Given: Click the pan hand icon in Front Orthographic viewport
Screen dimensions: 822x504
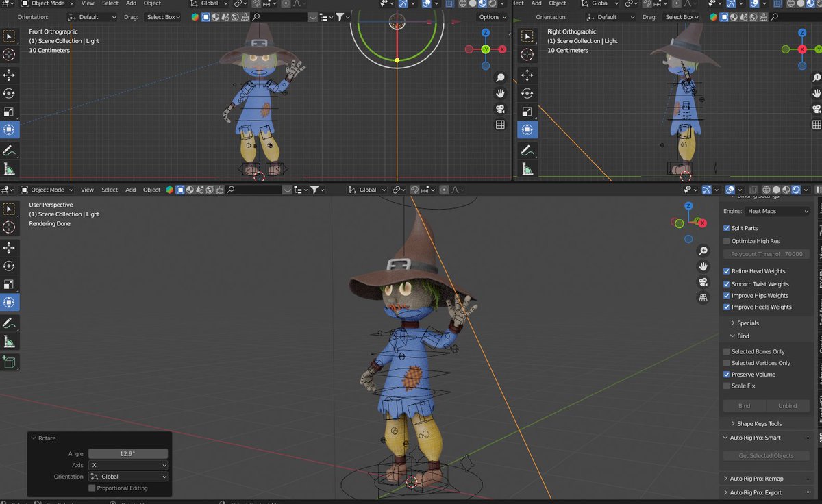Looking at the screenshot, I should click(x=501, y=93).
